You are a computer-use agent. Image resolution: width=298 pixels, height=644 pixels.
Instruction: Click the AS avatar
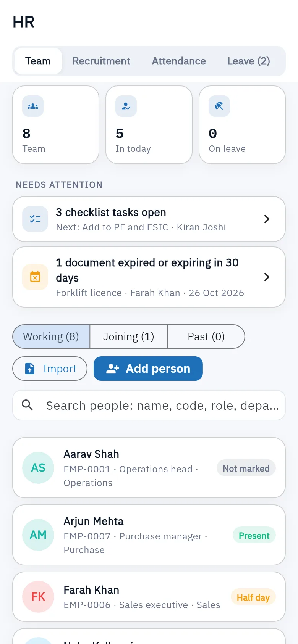[x=38, y=468]
